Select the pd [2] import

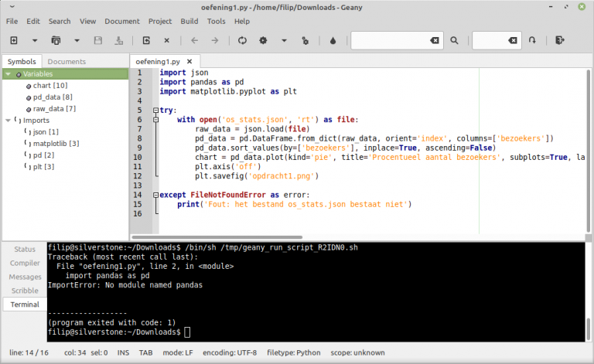(x=43, y=155)
